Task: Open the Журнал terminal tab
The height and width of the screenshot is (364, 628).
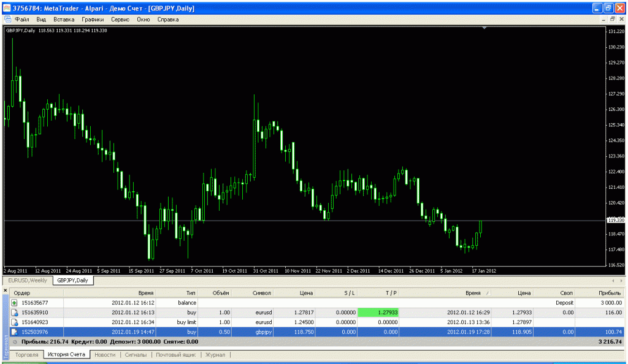Action: pos(215,355)
